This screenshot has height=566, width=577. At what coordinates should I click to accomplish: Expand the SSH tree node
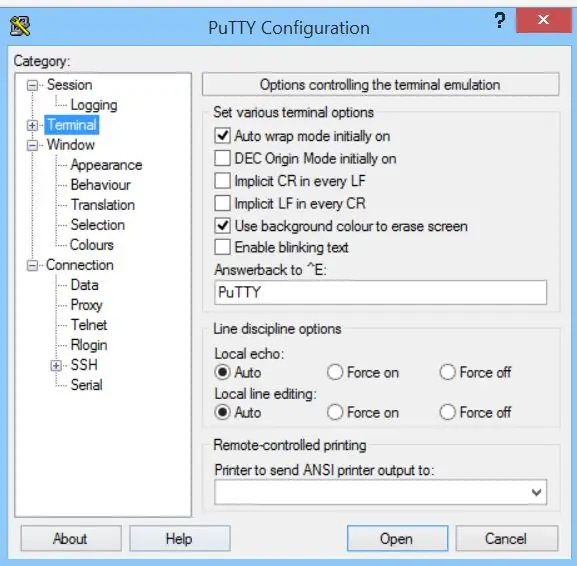pyautogui.click(x=56, y=365)
